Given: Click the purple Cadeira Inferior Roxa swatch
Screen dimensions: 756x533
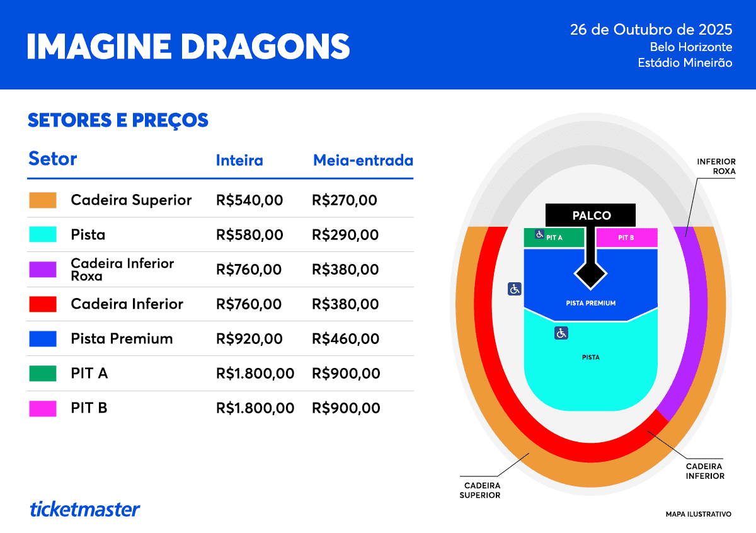Looking at the screenshot, I should tap(43, 270).
